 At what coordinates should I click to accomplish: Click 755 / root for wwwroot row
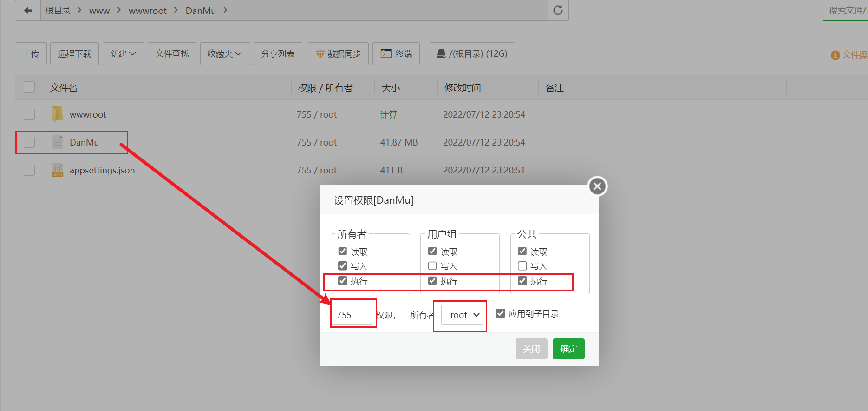(x=317, y=114)
